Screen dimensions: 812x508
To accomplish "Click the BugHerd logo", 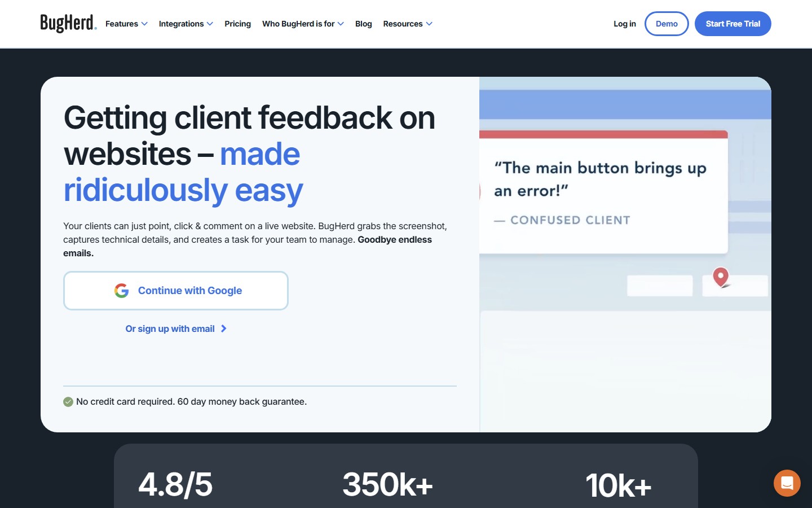I will pos(68,24).
